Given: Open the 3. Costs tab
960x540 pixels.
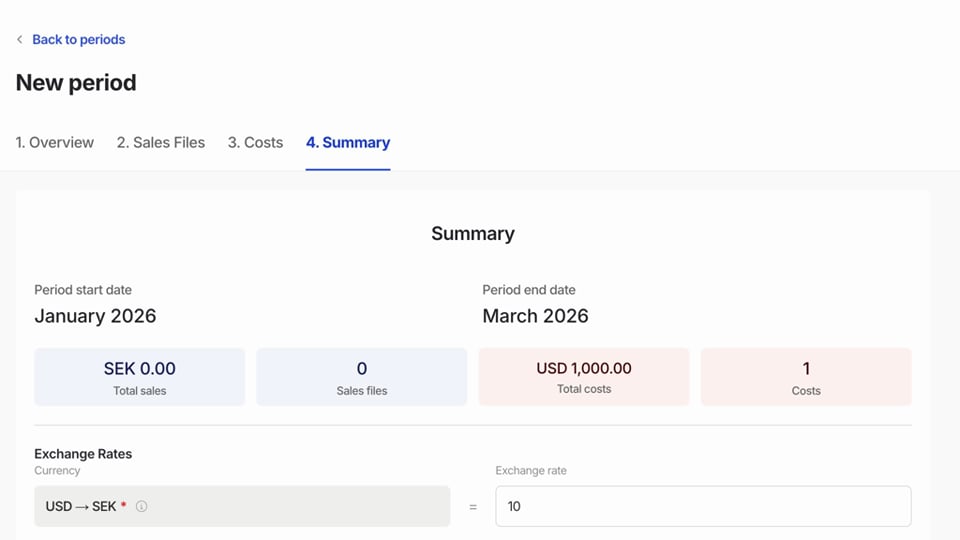Looking at the screenshot, I should (x=255, y=143).
